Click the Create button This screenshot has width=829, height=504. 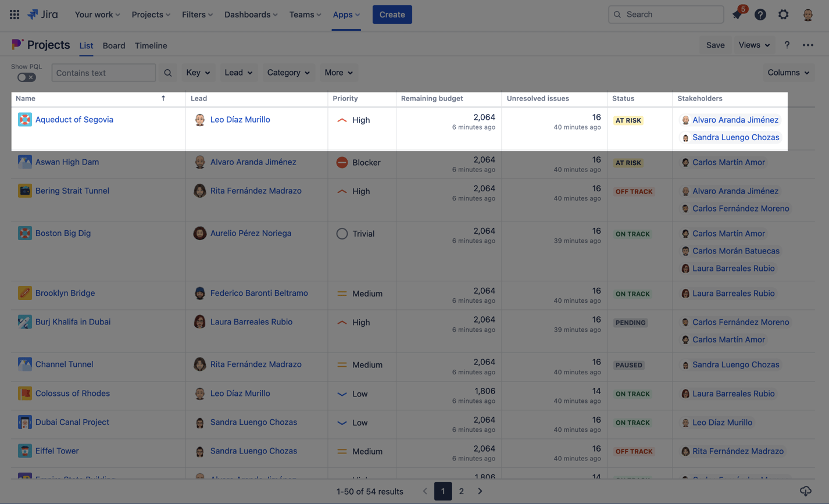(x=392, y=15)
